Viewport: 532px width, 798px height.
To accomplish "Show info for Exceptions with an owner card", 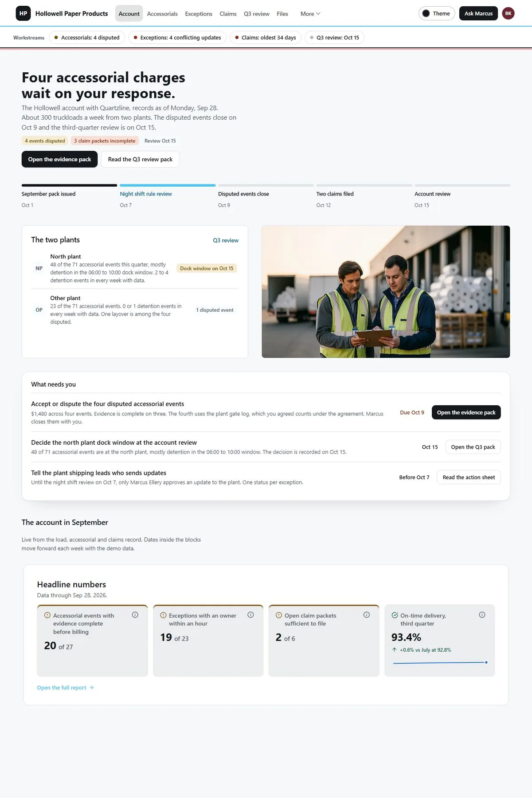I will 250,615.
